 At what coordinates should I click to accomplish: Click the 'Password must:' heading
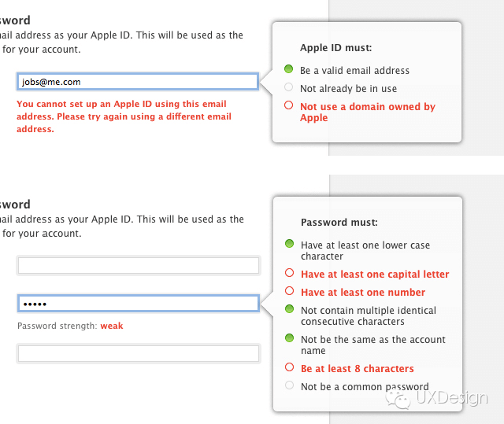[339, 223]
